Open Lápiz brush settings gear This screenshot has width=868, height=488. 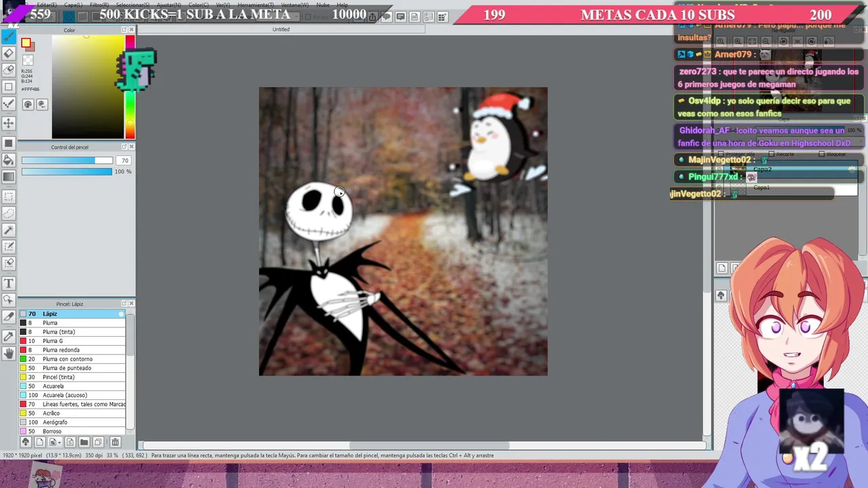121,314
